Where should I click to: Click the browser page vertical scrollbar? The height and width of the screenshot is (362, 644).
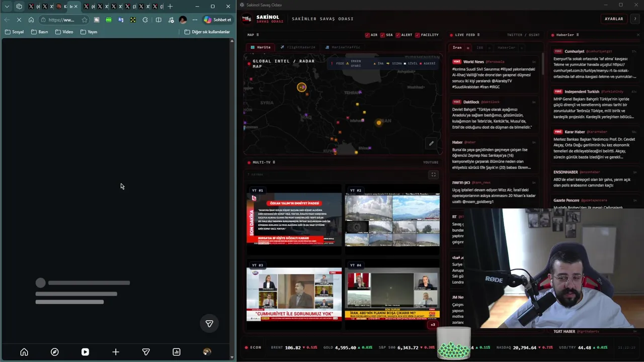232,199
